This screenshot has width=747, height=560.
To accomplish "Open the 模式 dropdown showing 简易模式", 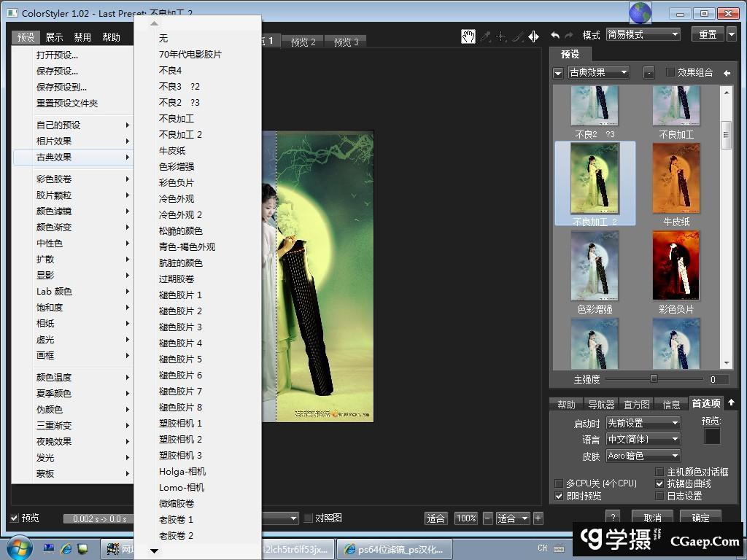I will click(x=642, y=33).
